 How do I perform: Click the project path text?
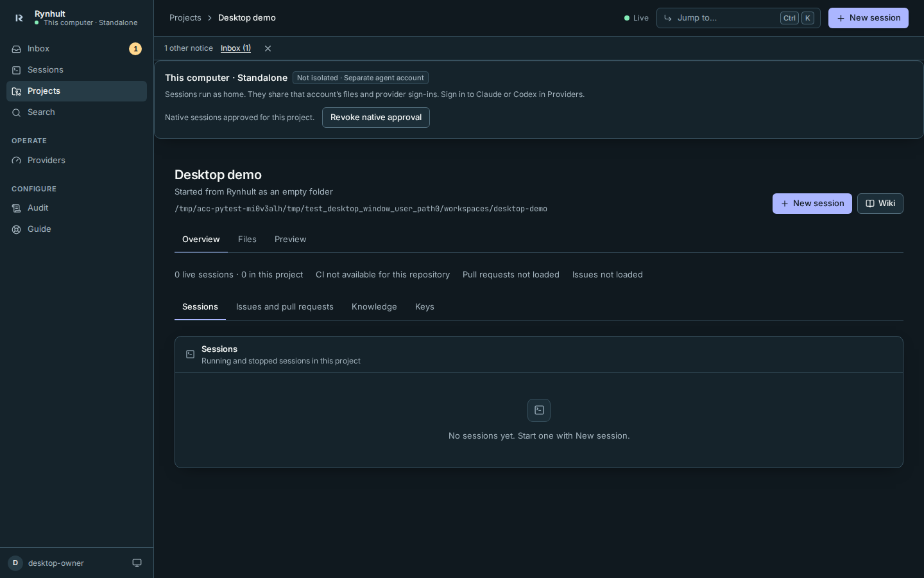[361, 209]
